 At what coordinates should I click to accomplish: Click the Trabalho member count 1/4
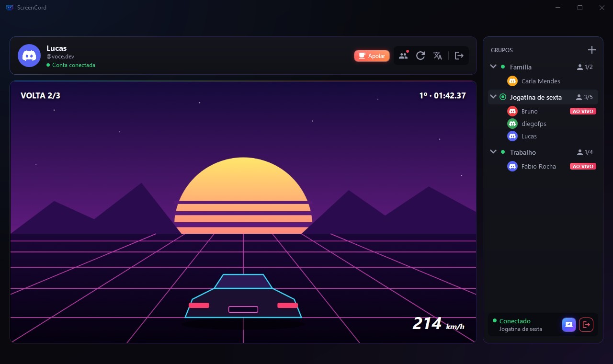click(585, 152)
